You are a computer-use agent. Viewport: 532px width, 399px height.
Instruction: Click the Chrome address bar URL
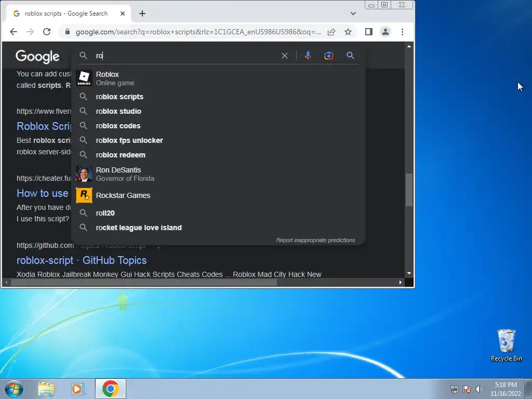click(x=198, y=32)
